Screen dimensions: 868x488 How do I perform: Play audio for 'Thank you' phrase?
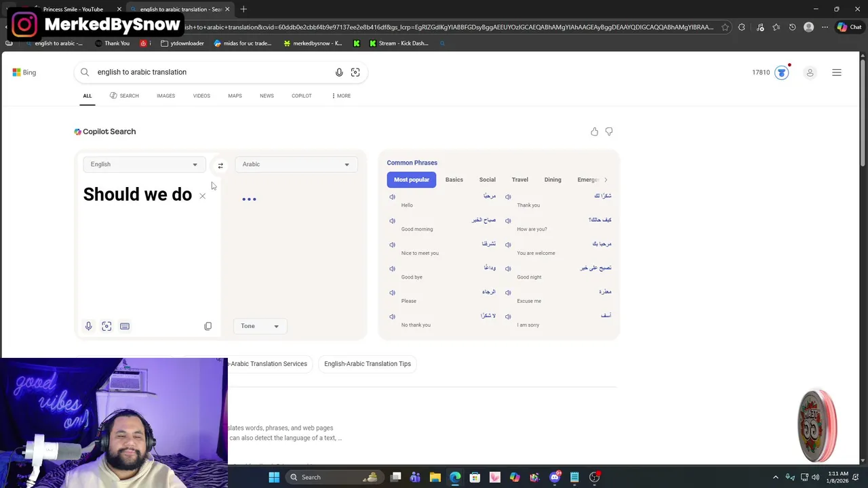tap(508, 197)
